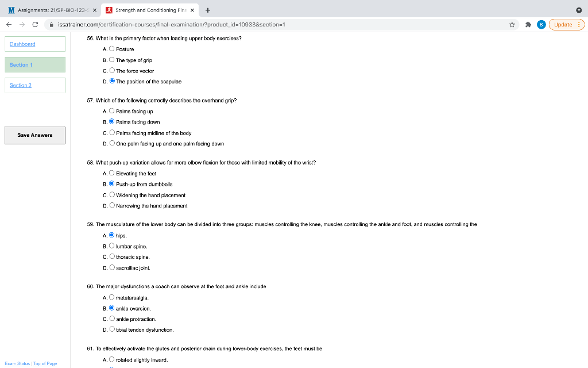Switch to the Assignments 21/SP-BIO-123 tab
This screenshot has height=368, width=588.
tap(52, 10)
